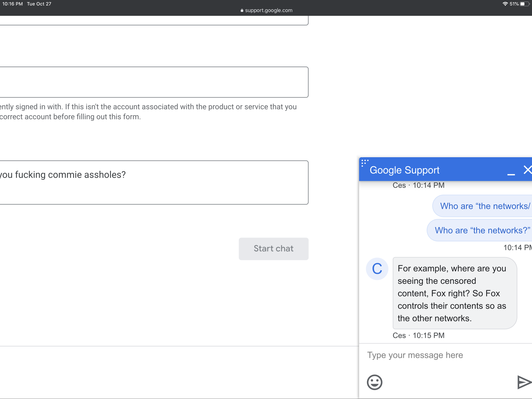Grab the dotted drag handle in the chat header

pos(365,163)
